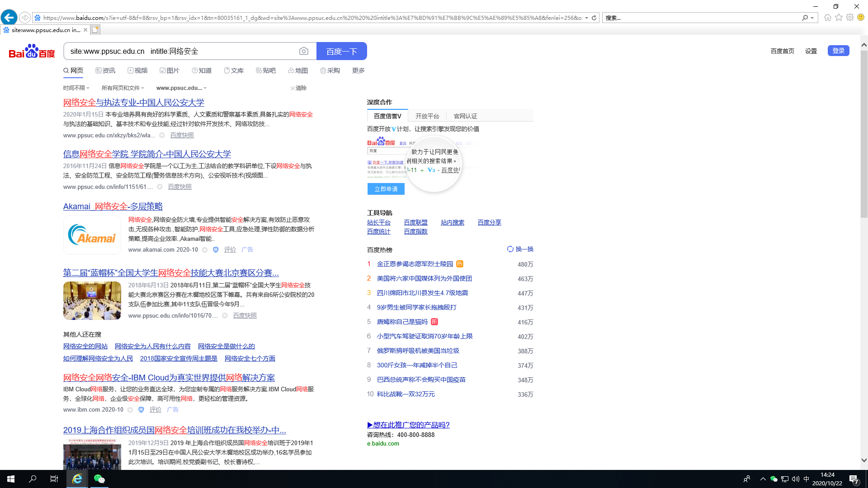Expand 所有网页和文件 filter dropdown
This screenshot has height=488, width=868.
click(x=123, y=88)
